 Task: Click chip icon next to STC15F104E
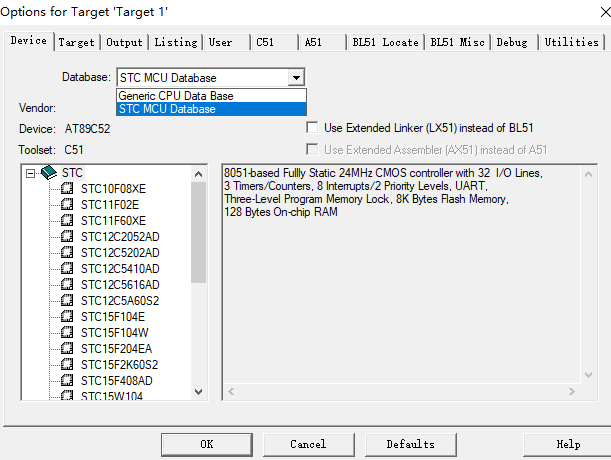coord(67,316)
